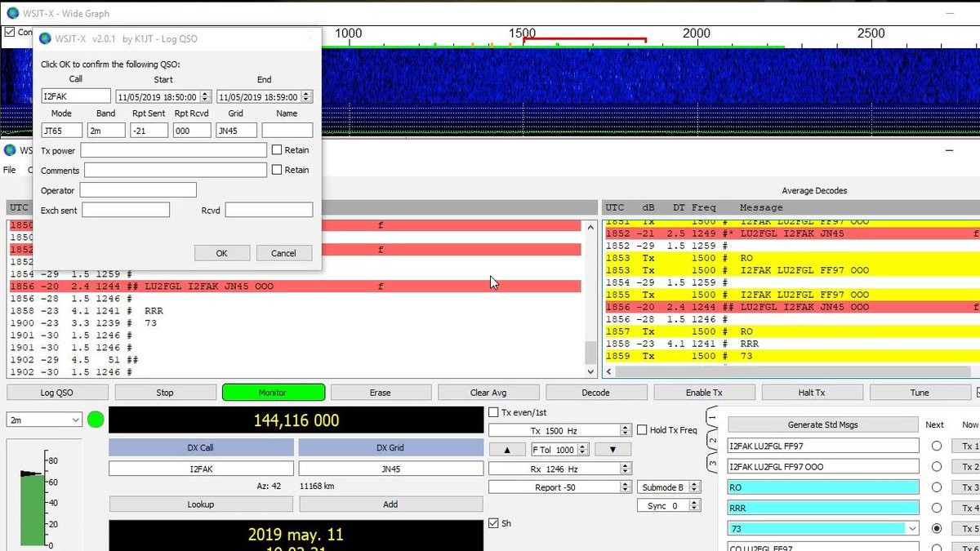This screenshot has width=980, height=551.
Task: Click the 144,116 000 frequency display
Action: tap(296, 420)
